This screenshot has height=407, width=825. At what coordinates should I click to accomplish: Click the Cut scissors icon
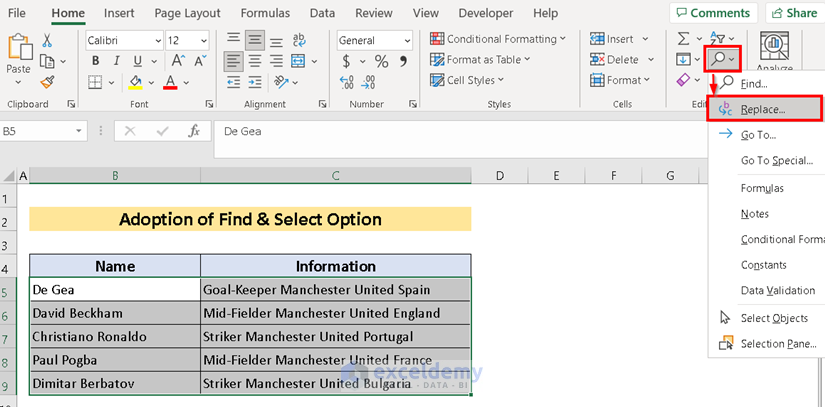(x=48, y=40)
